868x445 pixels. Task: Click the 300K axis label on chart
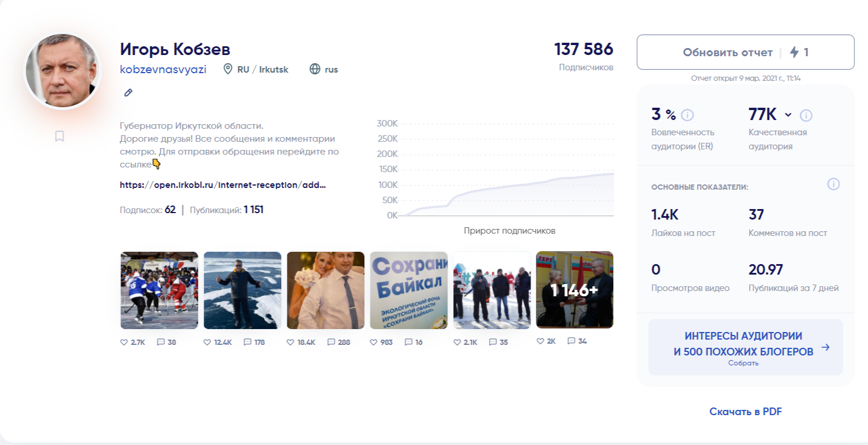[387, 124]
